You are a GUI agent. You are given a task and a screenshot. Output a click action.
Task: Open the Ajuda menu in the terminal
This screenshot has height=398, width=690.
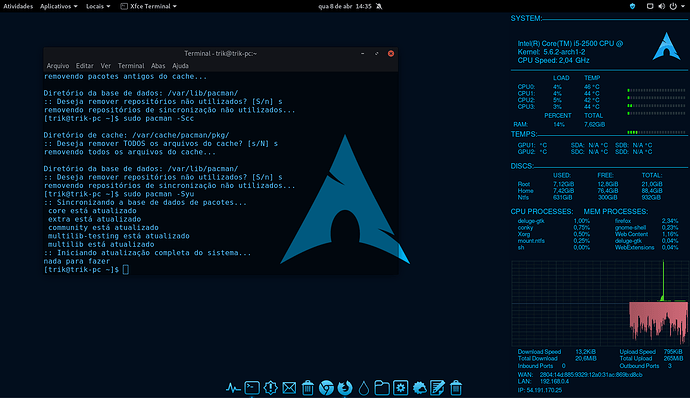click(180, 66)
